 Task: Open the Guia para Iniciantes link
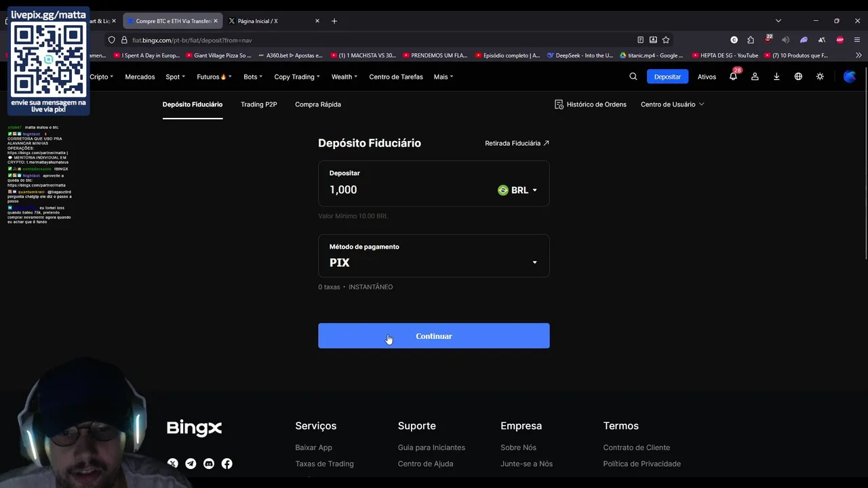click(x=431, y=447)
